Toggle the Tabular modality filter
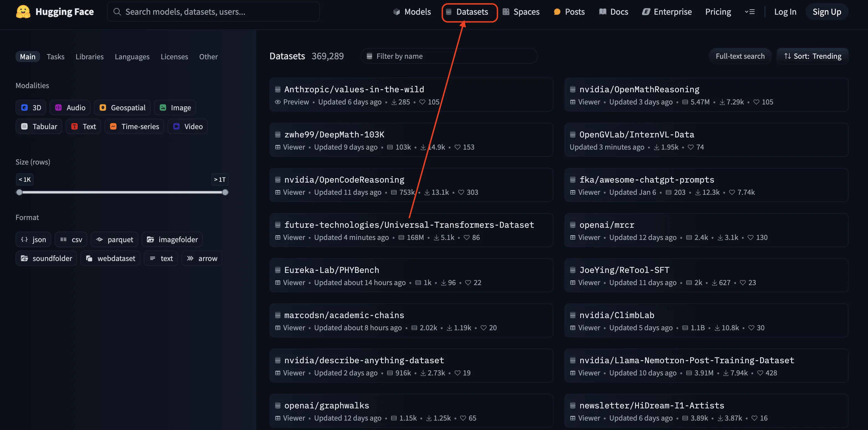Viewport: 868px width, 430px height. [39, 126]
